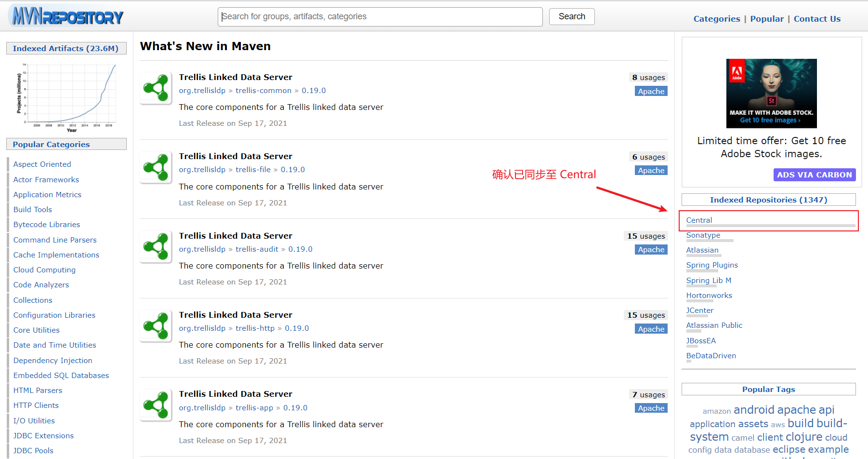Open the Cache Implementations category
This screenshot has height=459, width=868.
click(56, 255)
